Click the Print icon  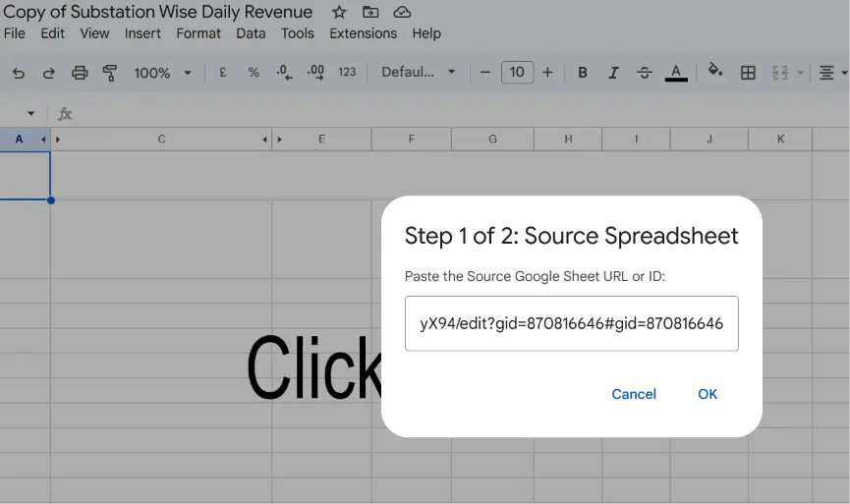pyautogui.click(x=80, y=73)
